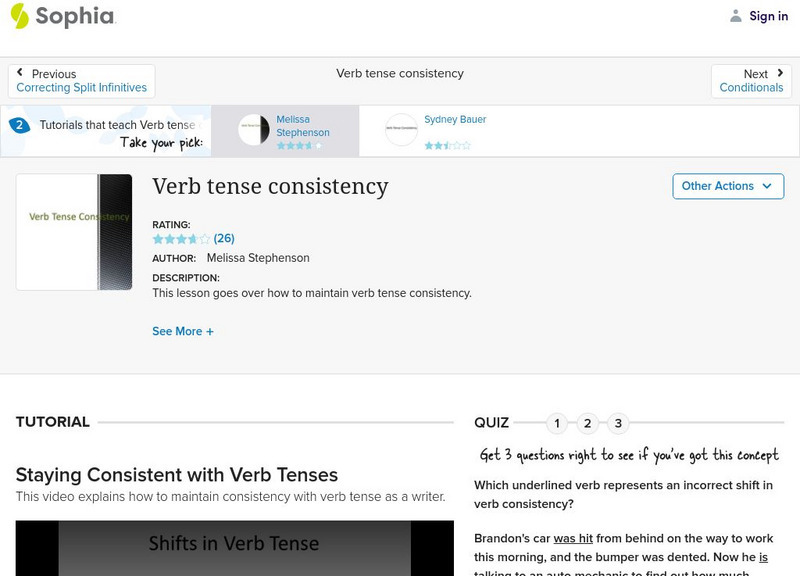The width and height of the screenshot is (800, 576).
Task: Jump to quiz question 3 bubble
Action: coord(618,423)
